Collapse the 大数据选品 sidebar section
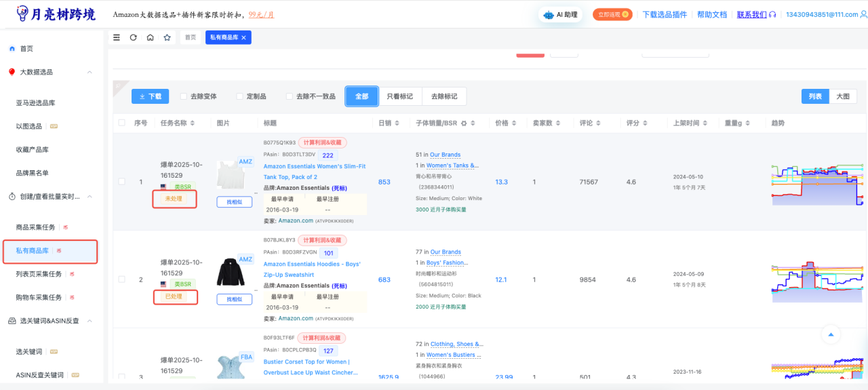 (90, 72)
